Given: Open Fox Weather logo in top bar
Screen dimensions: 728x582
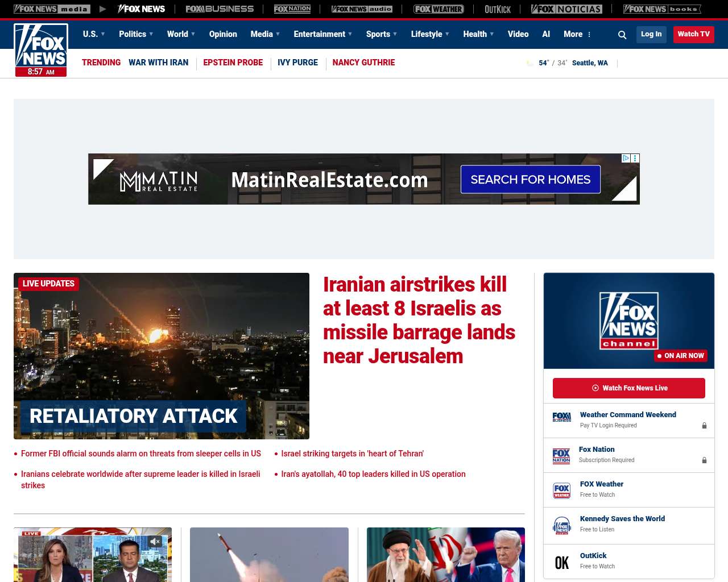Looking at the screenshot, I should 439,9.
